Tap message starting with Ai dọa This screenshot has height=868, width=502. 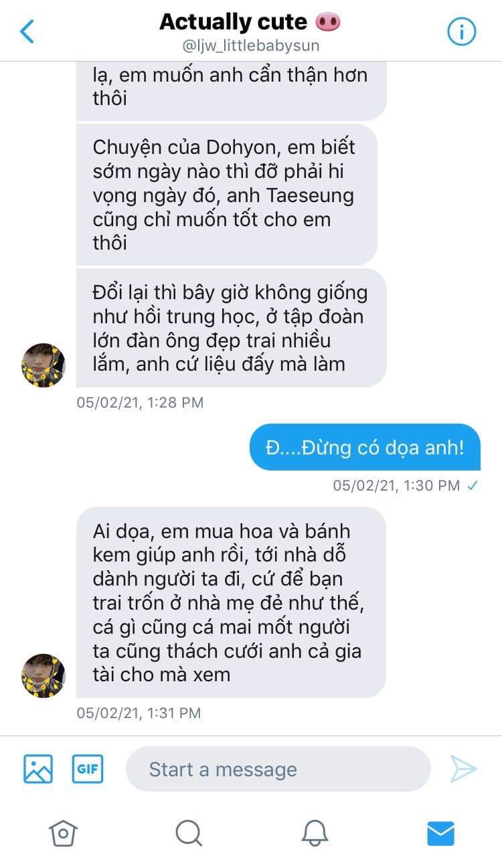(x=231, y=602)
